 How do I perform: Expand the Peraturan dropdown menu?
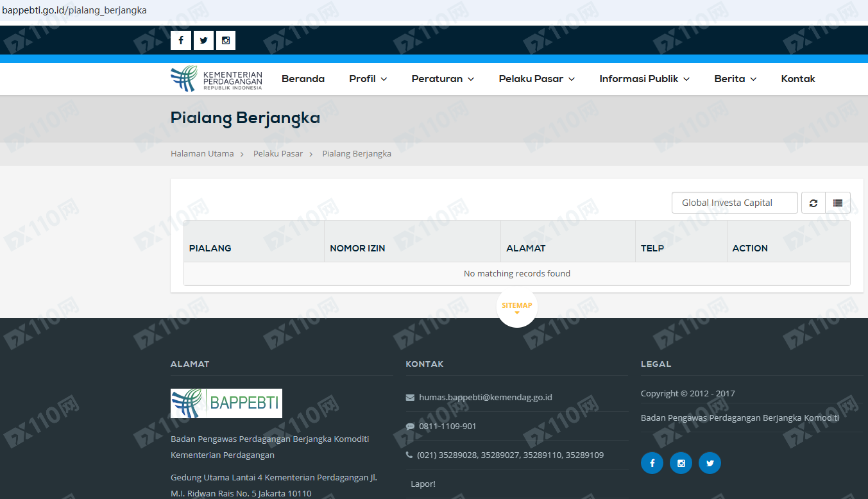[443, 79]
